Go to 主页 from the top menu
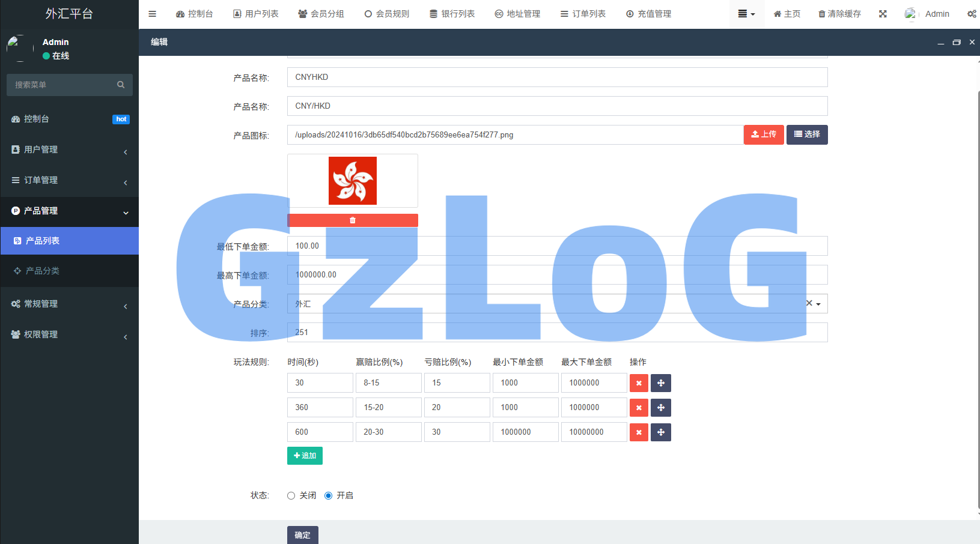 click(x=787, y=13)
